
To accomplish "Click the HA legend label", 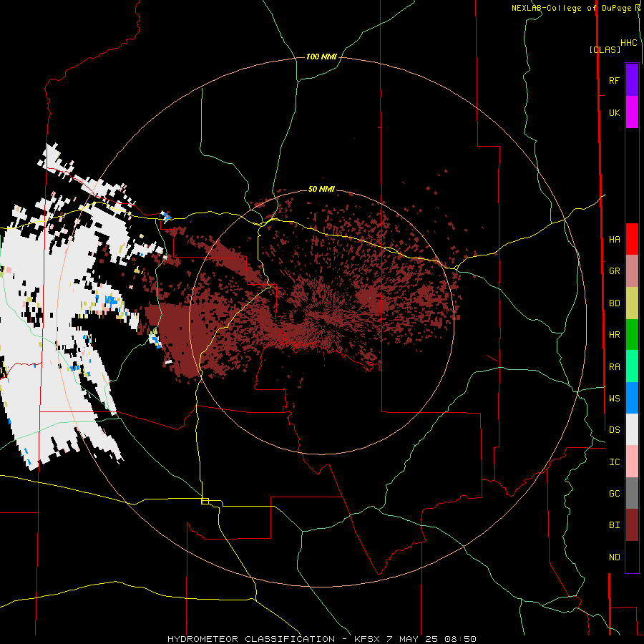I will tap(615, 239).
